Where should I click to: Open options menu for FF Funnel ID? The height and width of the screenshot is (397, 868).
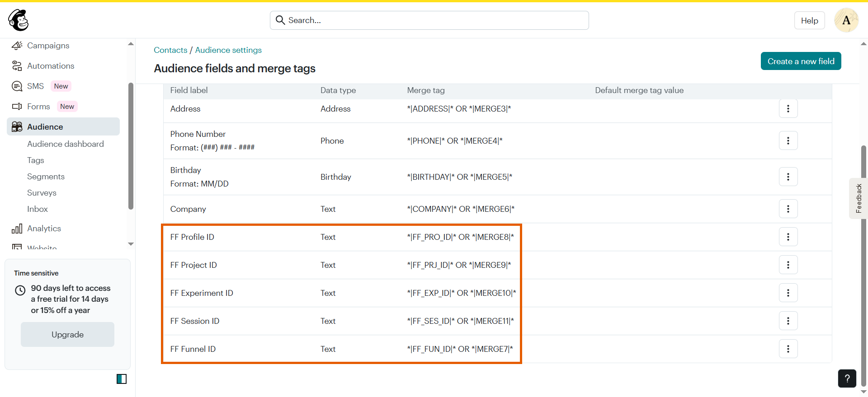[788, 349]
